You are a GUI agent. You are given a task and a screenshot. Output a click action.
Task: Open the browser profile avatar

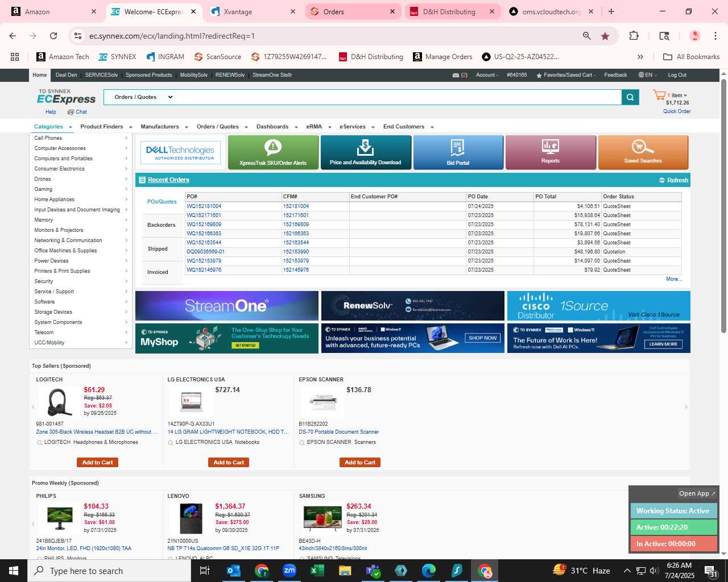click(694, 36)
